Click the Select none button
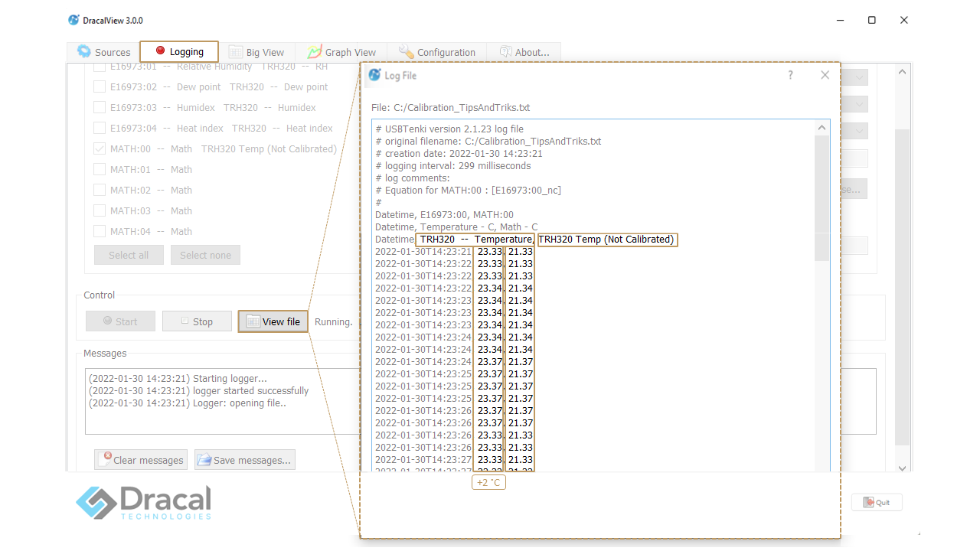980x551 pixels. point(205,255)
